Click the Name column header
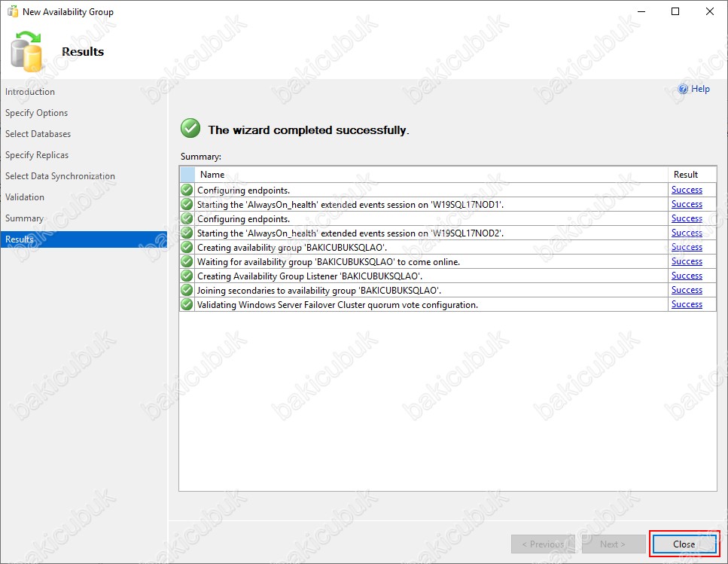 [x=431, y=175]
